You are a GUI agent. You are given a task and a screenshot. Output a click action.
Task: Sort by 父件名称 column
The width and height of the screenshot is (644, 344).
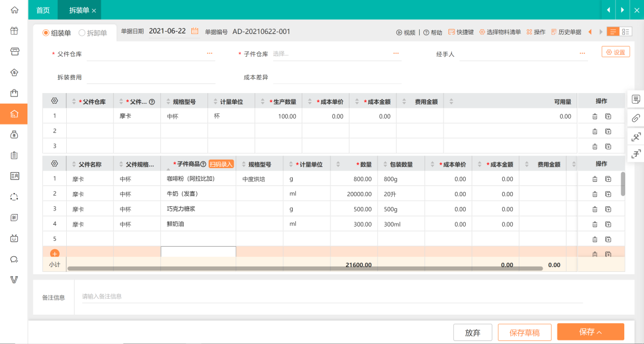coord(74,164)
